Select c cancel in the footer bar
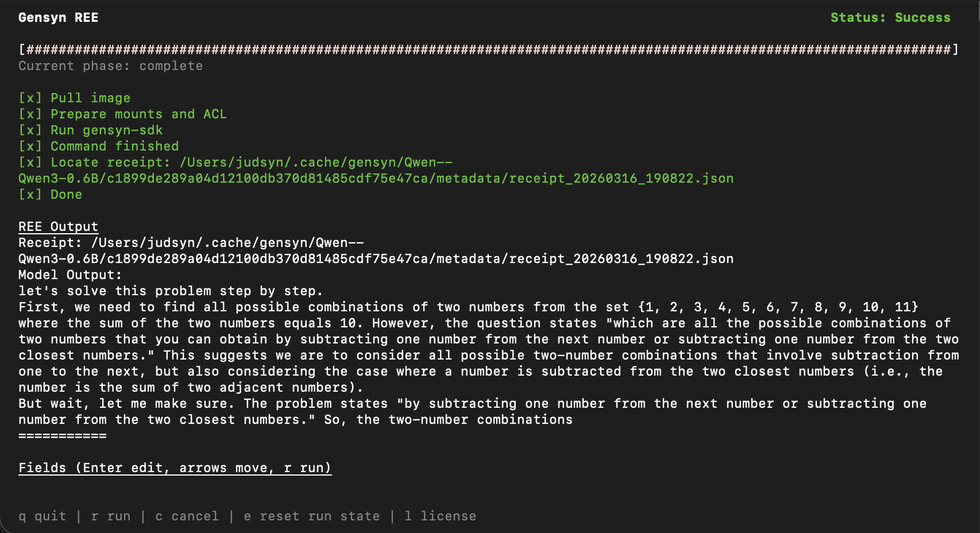This screenshot has height=533, width=980. [x=187, y=516]
